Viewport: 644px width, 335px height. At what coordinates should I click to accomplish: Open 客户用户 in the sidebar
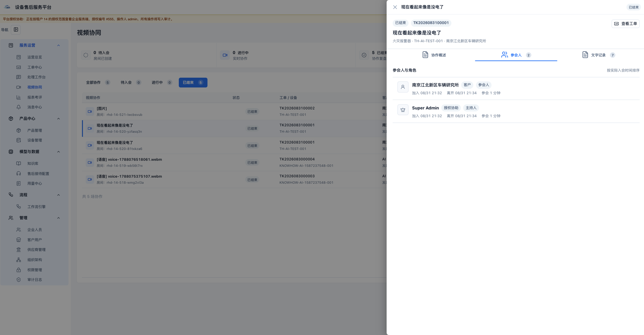tap(34, 240)
